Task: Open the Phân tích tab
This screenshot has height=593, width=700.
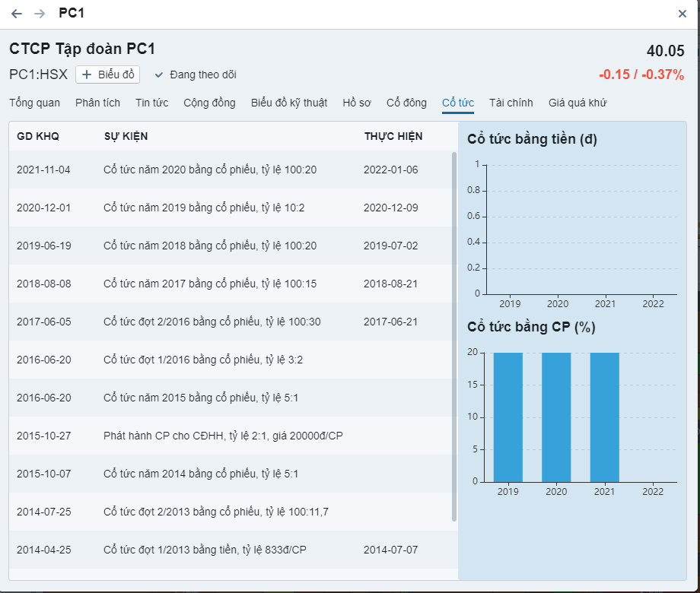Action: tap(97, 103)
